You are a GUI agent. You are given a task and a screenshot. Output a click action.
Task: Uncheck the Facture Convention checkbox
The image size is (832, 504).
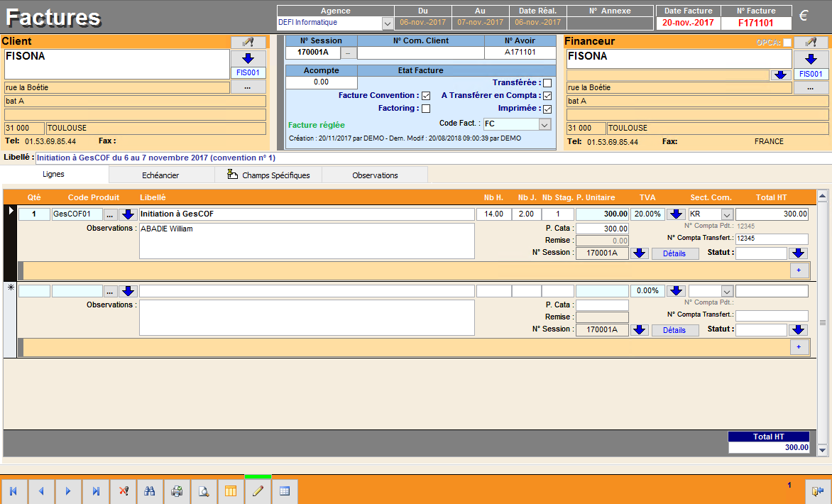pyautogui.click(x=426, y=96)
